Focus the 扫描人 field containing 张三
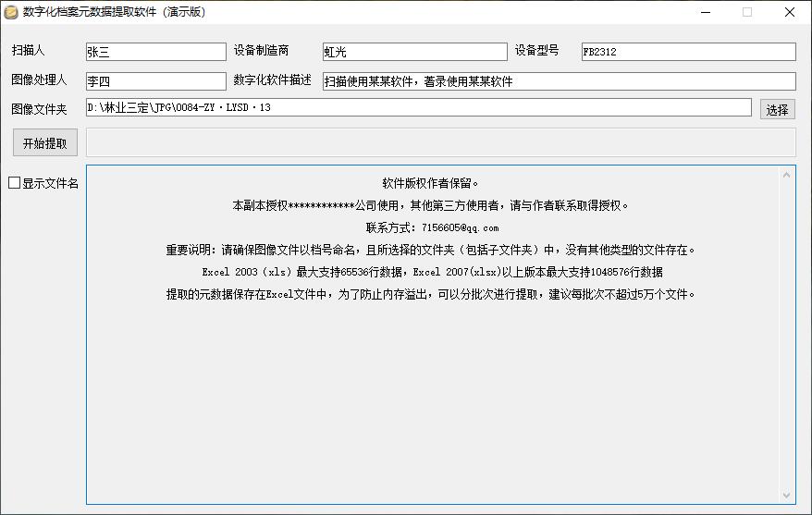 pos(155,52)
